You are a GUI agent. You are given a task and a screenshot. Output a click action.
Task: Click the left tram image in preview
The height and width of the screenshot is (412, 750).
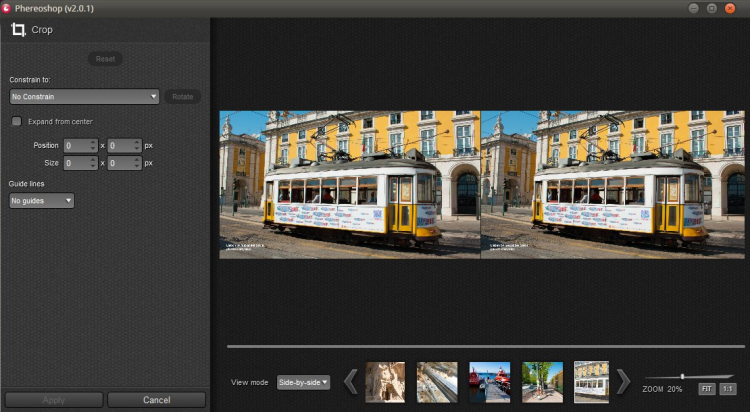350,185
